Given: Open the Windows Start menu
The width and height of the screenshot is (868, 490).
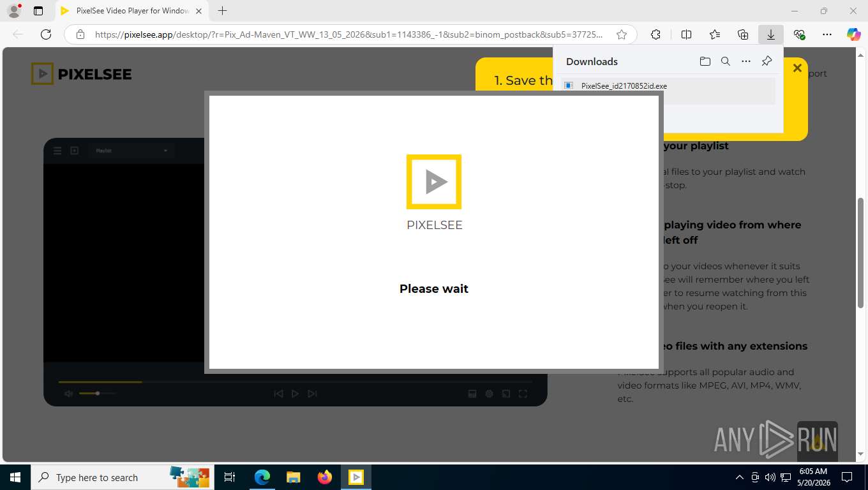Looking at the screenshot, I should pos(15,477).
